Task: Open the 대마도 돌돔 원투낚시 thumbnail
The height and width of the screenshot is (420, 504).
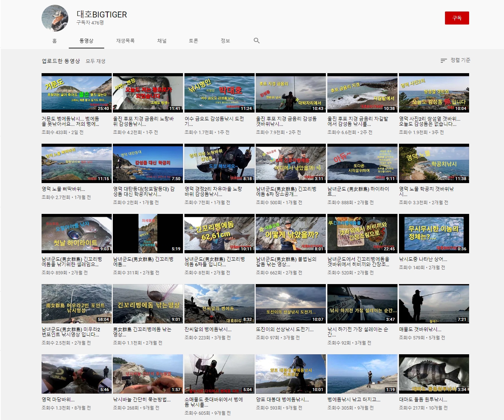Action: (433, 374)
